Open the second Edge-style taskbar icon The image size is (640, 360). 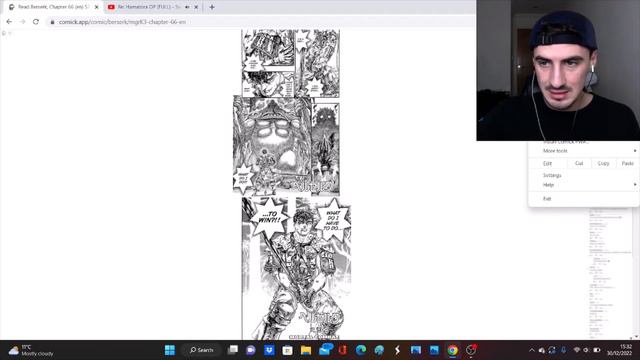[379, 350]
